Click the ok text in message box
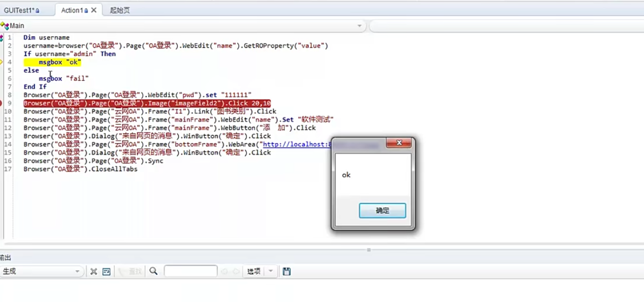 click(x=346, y=175)
